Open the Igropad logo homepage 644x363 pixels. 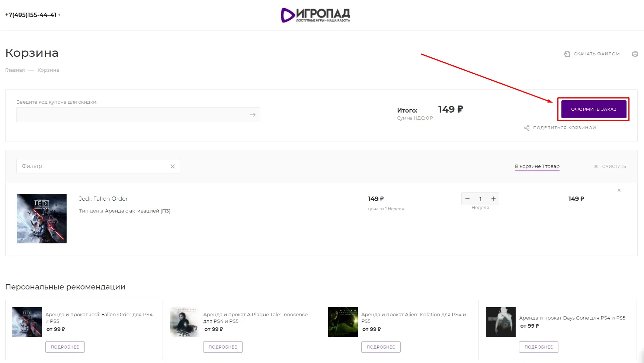315,15
